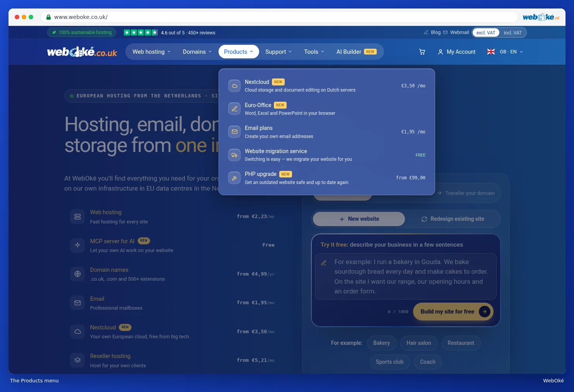Open the shopping cart icon

pyautogui.click(x=422, y=52)
